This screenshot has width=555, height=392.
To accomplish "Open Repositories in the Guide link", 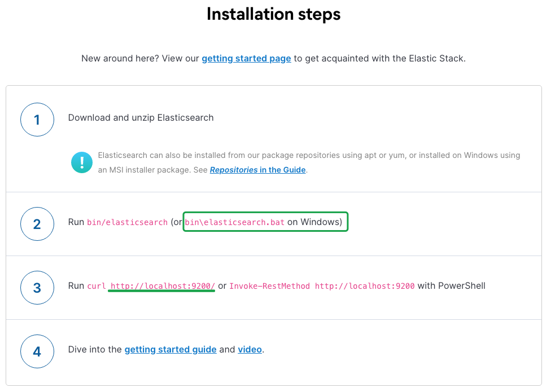I will point(257,170).
